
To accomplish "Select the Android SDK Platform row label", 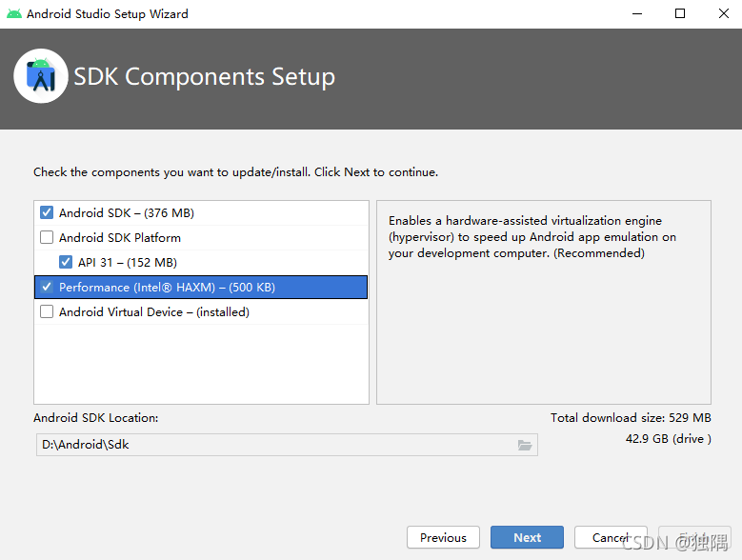I will point(120,237).
